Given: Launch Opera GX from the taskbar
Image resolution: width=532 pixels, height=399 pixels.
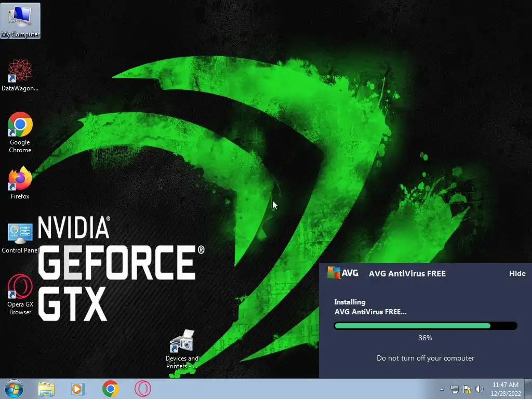Looking at the screenshot, I should (142, 389).
